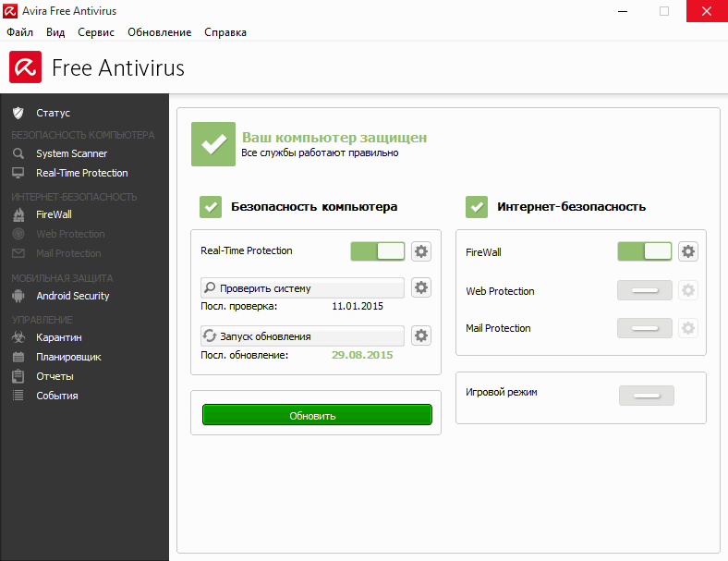Image resolution: width=728 pixels, height=561 pixels.
Task: Click the Mail Protection gear icon
Action: (x=688, y=328)
